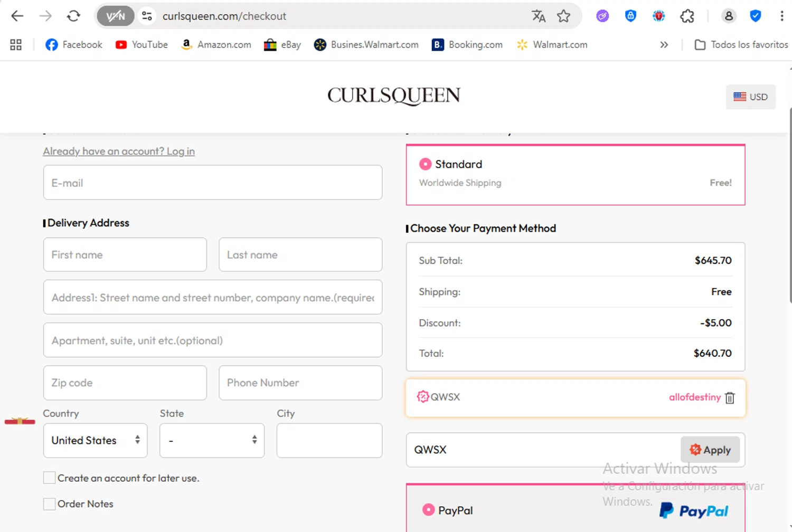Image resolution: width=792 pixels, height=532 pixels.
Task: Open the Amazon.com bookmark
Action: (216, 45)
